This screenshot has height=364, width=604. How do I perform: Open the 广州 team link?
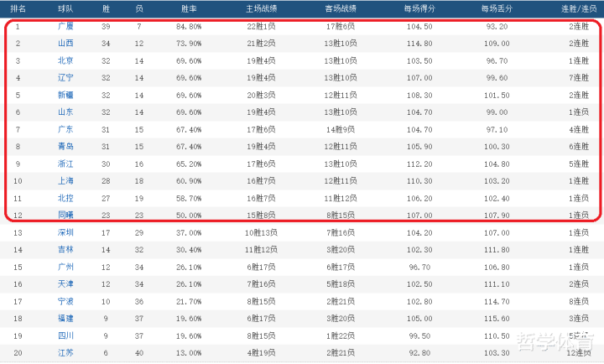click(x=65, y=267)
